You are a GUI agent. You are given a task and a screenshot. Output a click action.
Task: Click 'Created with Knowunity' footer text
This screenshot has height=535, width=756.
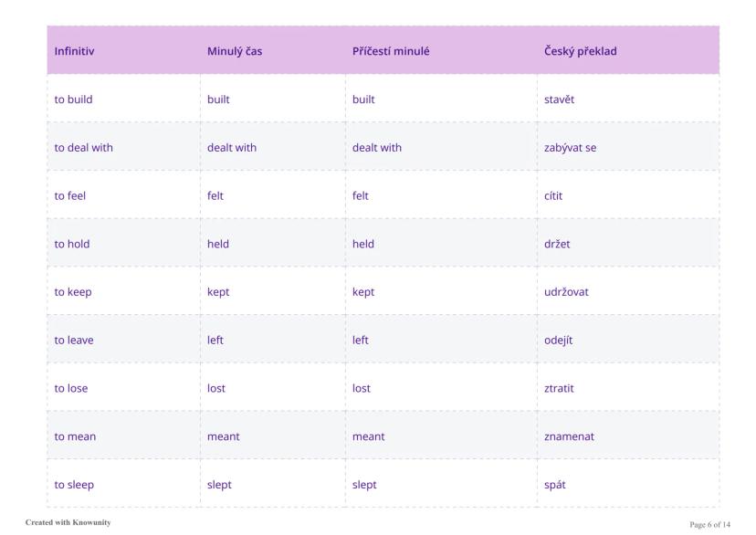68,522
